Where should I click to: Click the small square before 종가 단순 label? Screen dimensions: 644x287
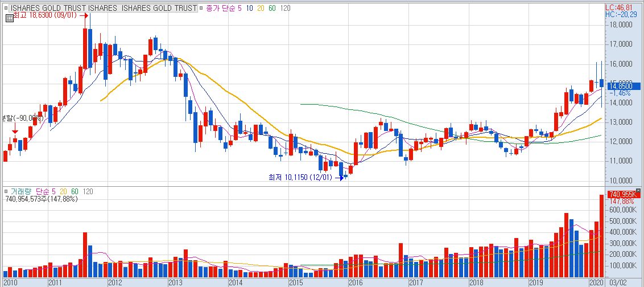[200, 8]
